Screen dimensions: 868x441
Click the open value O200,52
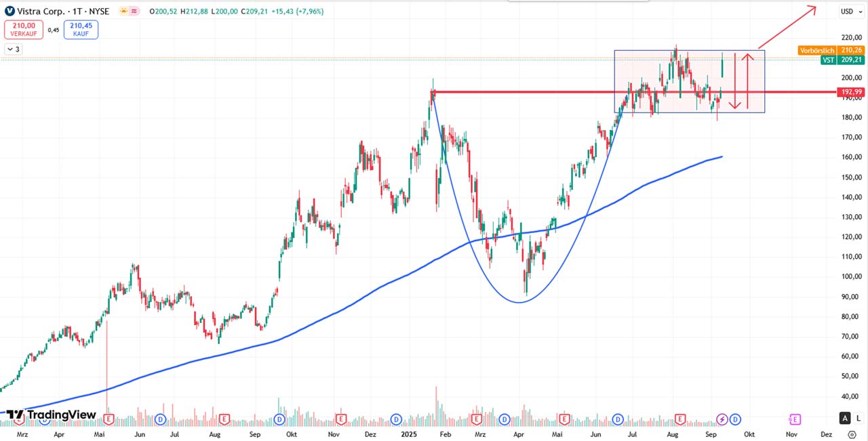coord(165,11)
